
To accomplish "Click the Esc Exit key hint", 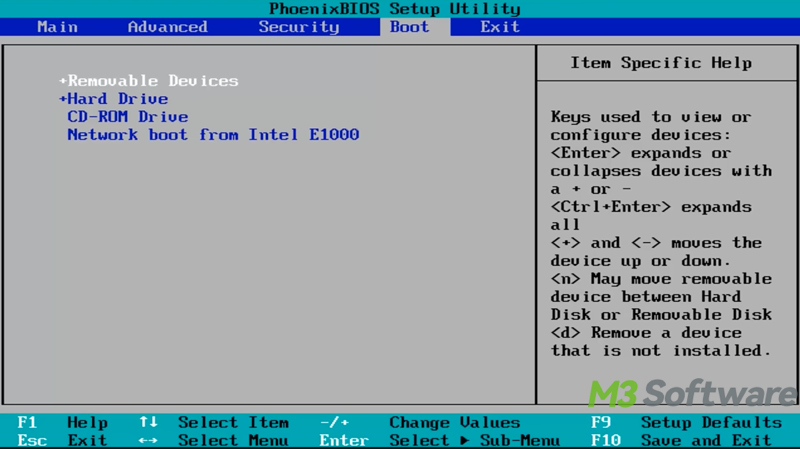I will (x=62, y=440).
